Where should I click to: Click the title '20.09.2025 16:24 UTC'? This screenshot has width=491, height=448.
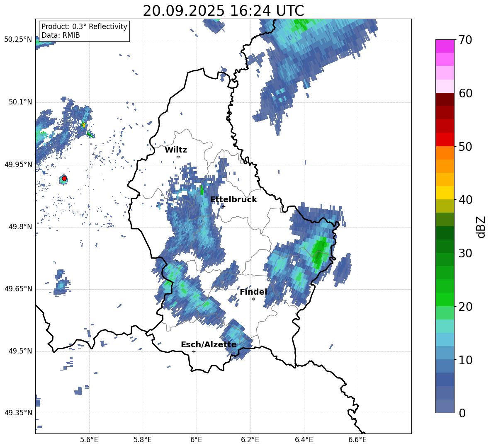click(x=223, y=11)
